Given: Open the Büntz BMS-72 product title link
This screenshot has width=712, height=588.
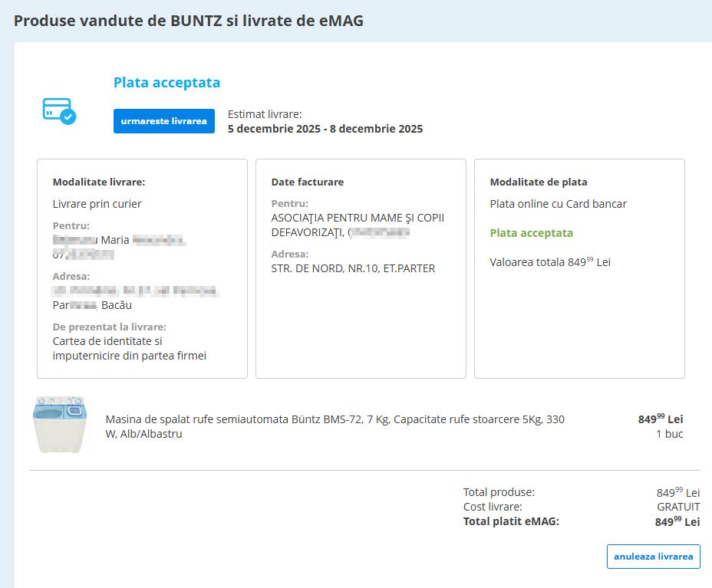Looking at the screenshot, I should point(335,426).
